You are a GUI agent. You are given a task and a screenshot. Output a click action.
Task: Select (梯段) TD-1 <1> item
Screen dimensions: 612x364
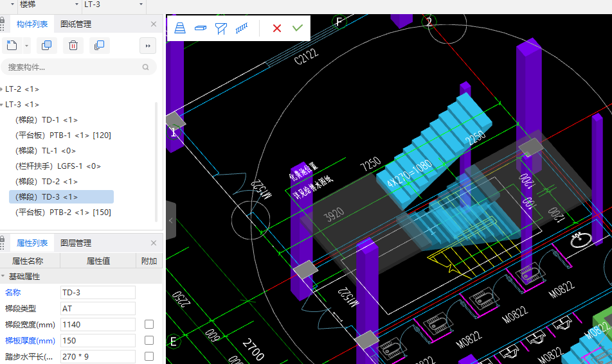(x=46, y=120)
